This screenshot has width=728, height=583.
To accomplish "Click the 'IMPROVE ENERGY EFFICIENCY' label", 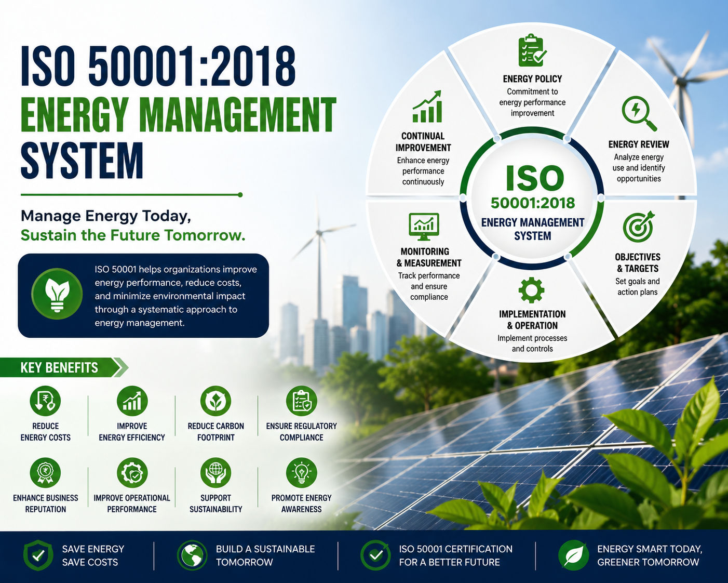I will point(132,432).
